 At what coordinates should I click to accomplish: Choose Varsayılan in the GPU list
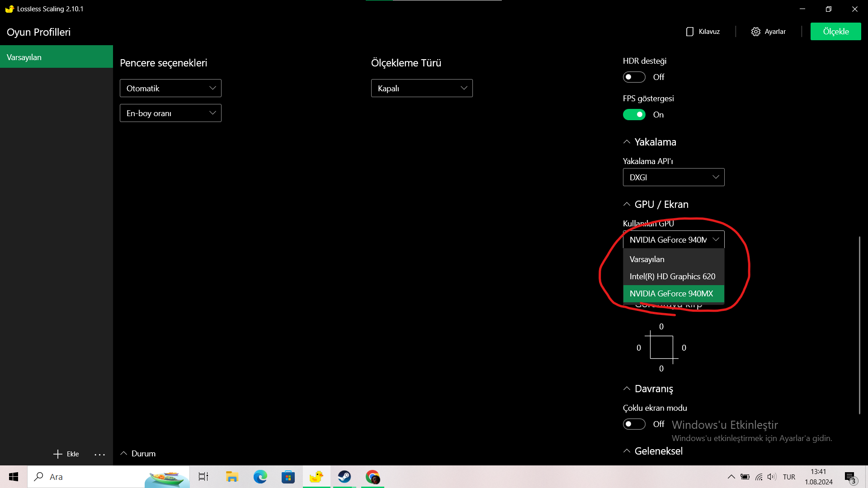647,259
